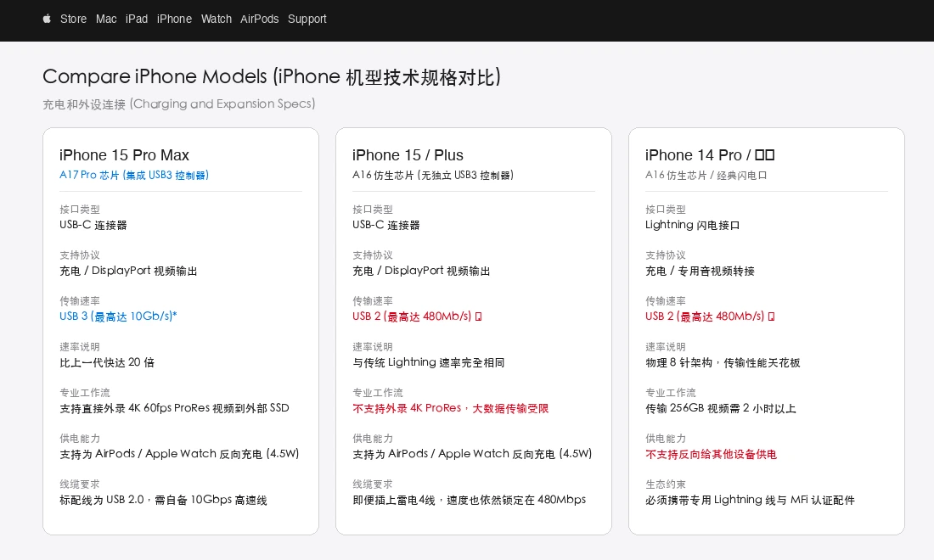Viewport: 934px width, 560px height.
Task: Open AirPods from the top navigation
Action: click(x=259, y=19)
